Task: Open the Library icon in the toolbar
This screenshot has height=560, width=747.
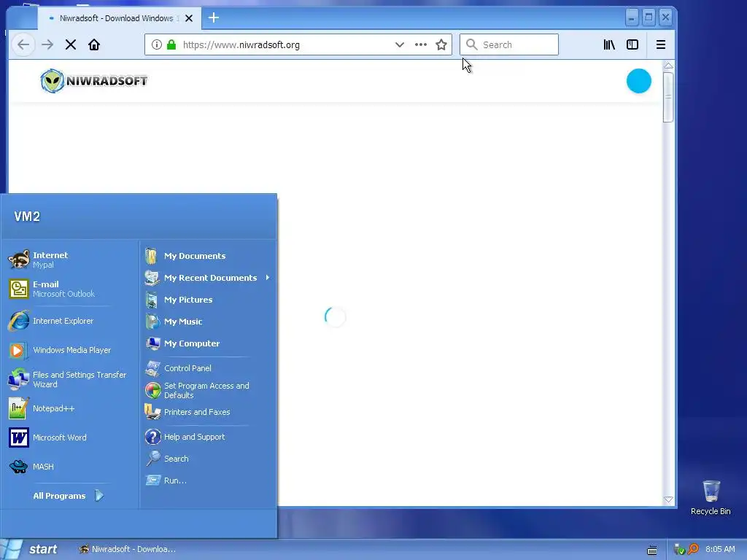Action: coord(609,44)
